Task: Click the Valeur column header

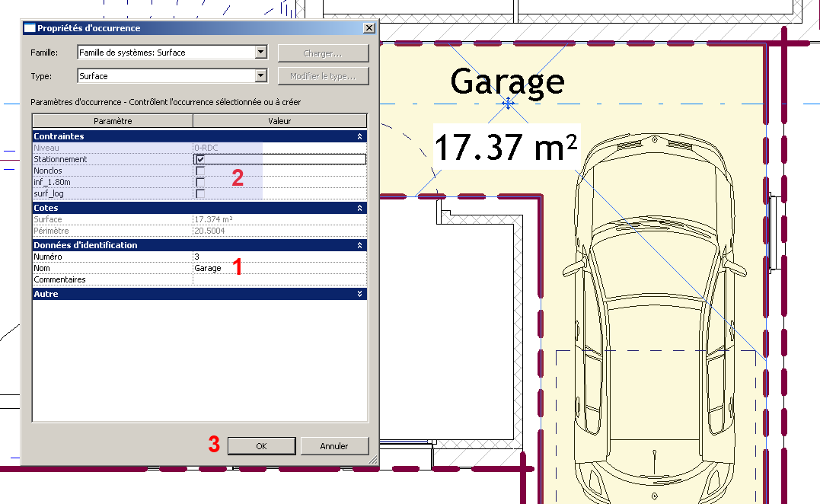Action: tap(279, 121)
